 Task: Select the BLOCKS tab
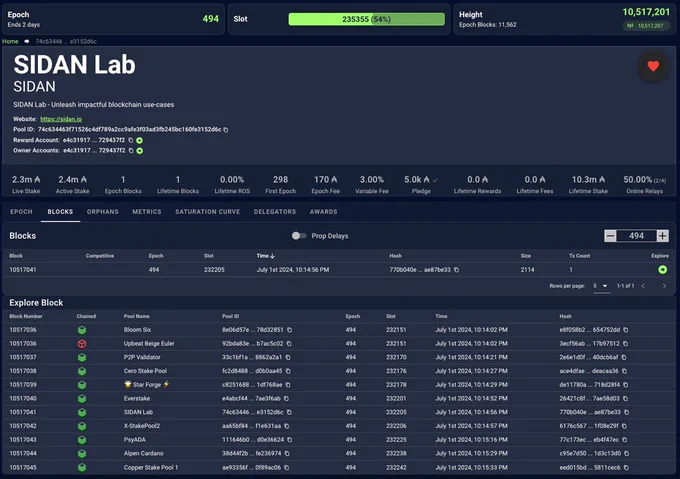60,212
